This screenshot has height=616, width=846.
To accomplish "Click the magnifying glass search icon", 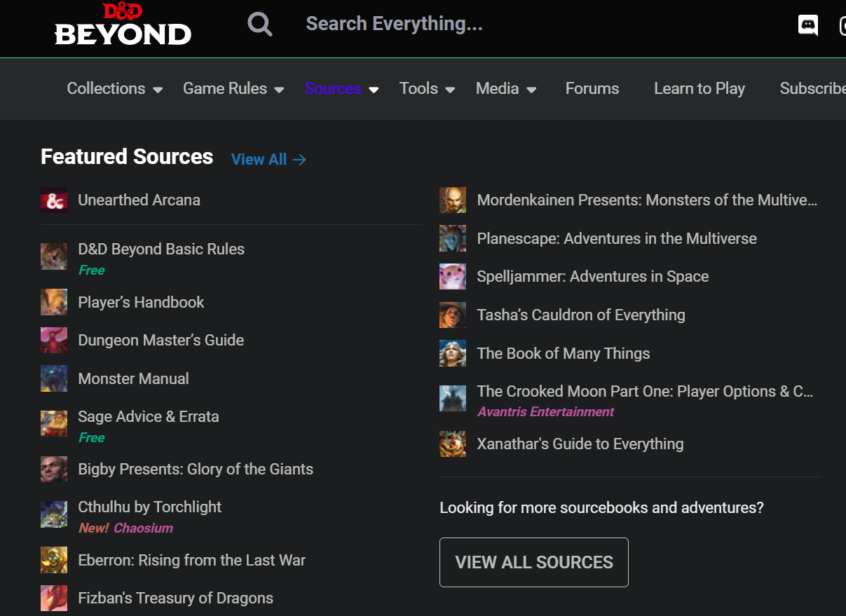I will pyautogui.click(x=260, y=25).
